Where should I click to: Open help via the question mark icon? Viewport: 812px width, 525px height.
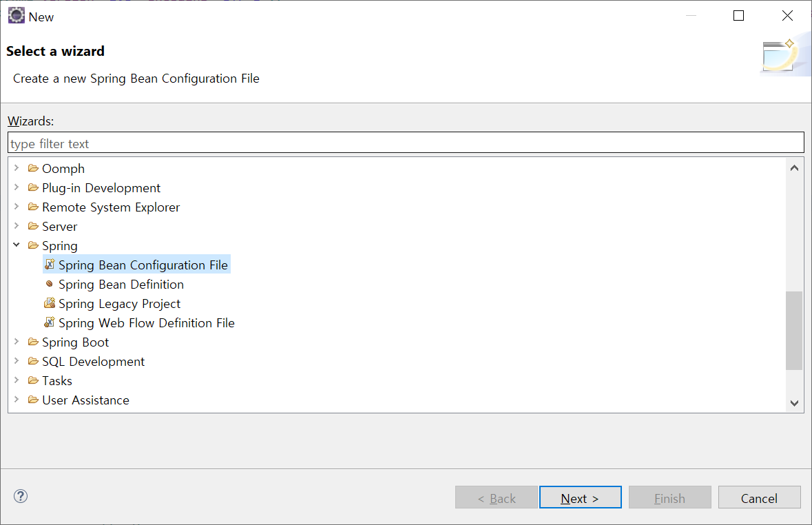[x=21, y=497]
